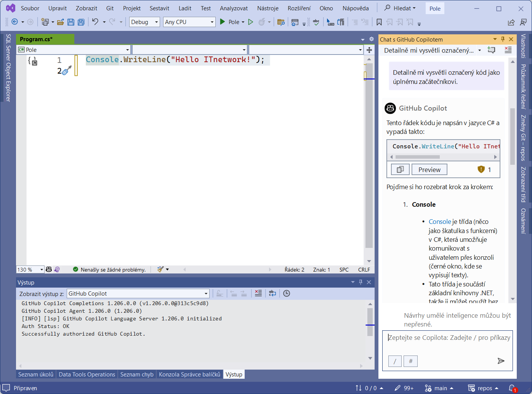This screenshot has width=532, height=394.
Task: Click the Share icon at the toolbar's right end
Action: click(511, 22)
